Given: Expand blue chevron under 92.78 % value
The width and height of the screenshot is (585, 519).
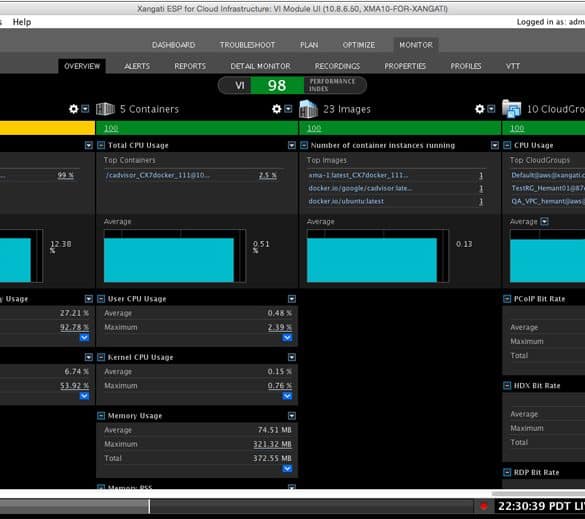Looking at the screenshot, I should (84, 338).
